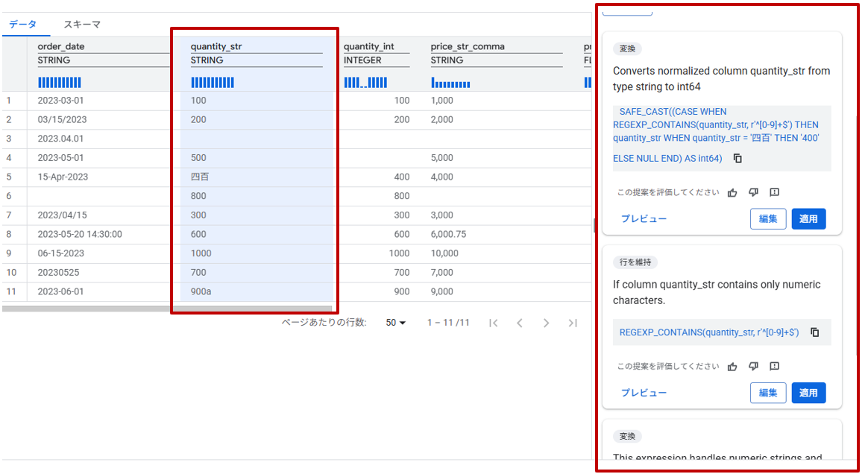Image resolution: width=868 pixels, height=474 pixels.
Task: Preview the 行を維持 suggestion
Action: pyautogui.click(x=644, y=393)
